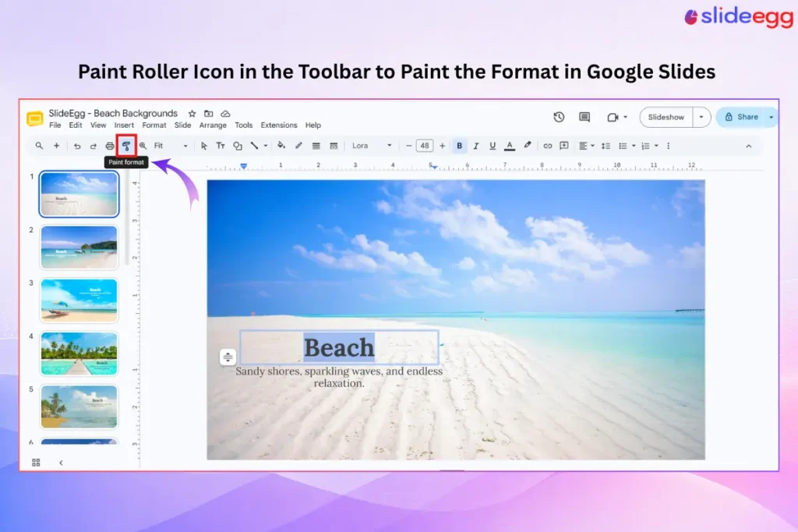The width and height of the screenshot is (798, 532).
Task: Expand the Share options arrow
Action: click(x=772, y=117)
